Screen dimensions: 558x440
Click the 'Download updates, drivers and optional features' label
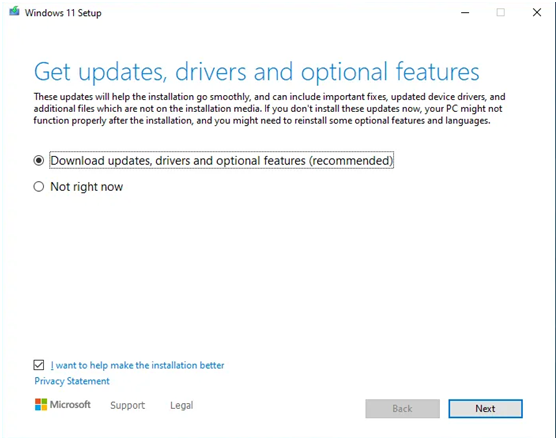coord(221,161)
